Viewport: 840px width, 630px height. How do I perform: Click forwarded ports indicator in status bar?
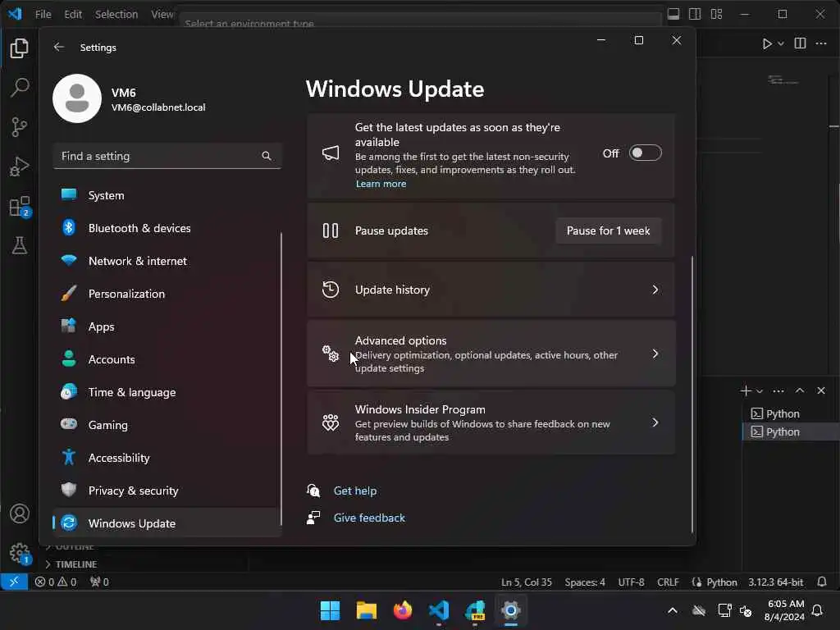tap(99, 582)
